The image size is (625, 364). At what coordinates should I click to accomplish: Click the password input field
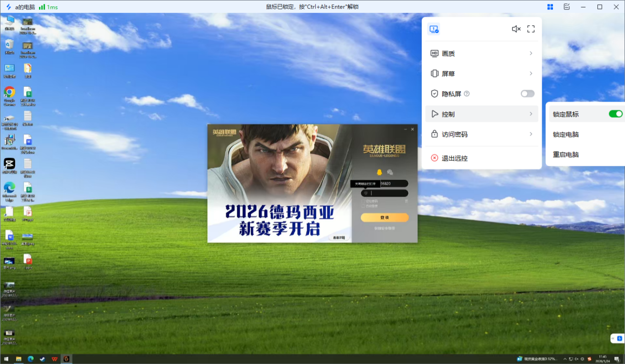click(x=387, y=193)
